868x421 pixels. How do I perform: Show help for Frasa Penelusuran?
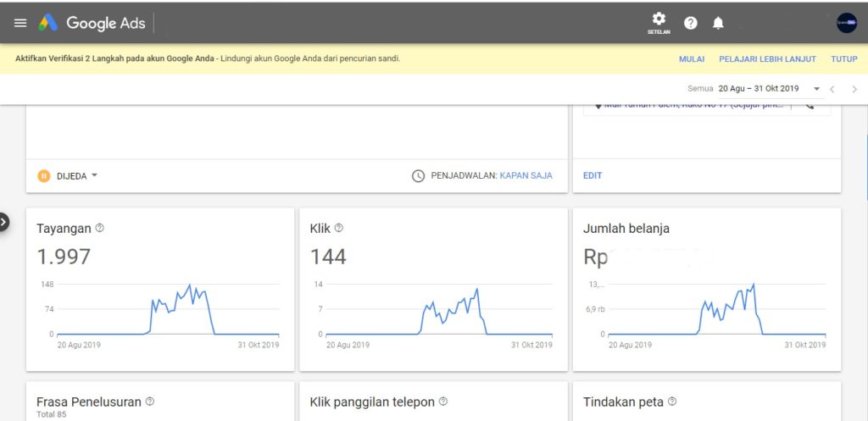coord(149,402)
